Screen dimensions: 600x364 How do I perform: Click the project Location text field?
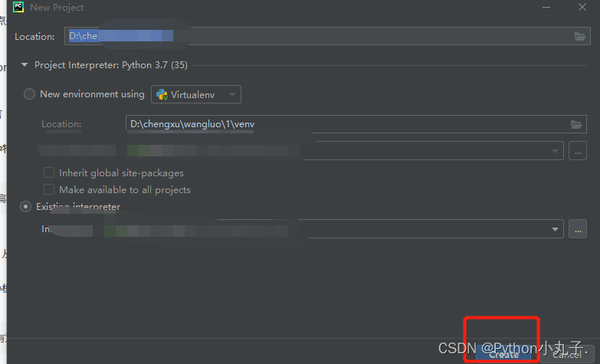click(327, 36)
